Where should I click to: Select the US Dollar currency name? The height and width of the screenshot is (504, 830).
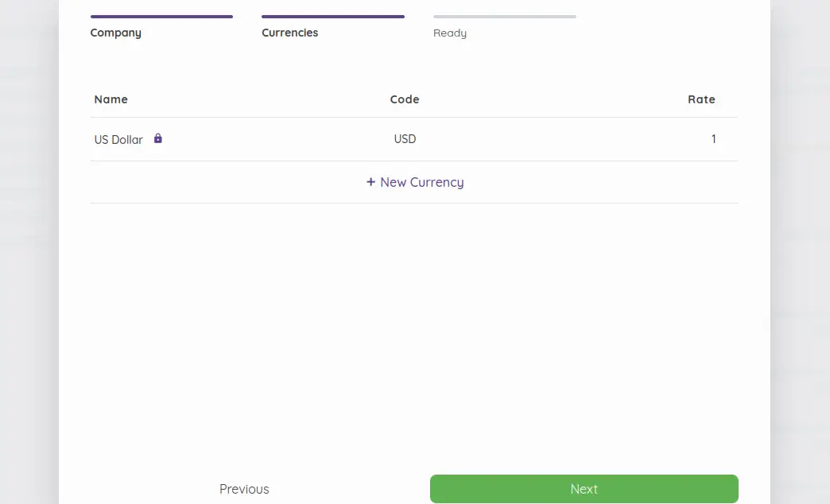click(118, 140)
